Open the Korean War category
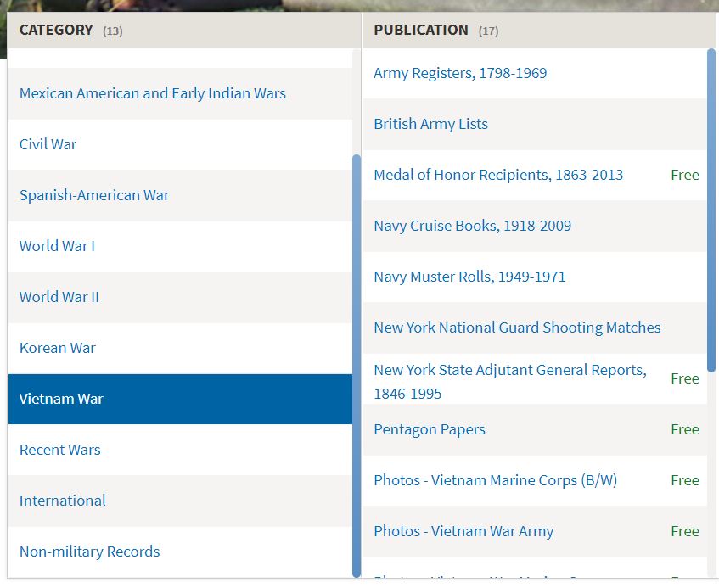The image size is (719, 588). click(x=58, y=348)
